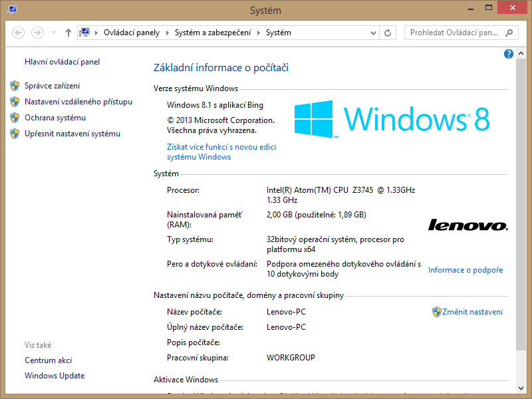Select the Ovládací panely breadcrumb
Viewport: 532px width, 399px height.
tap(131, 33)
